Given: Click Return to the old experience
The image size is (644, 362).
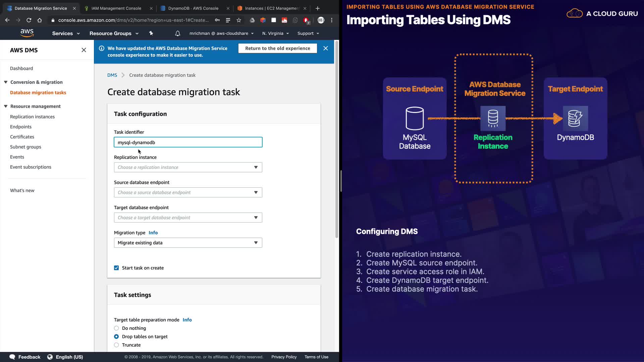Looking at the screenshot, I should pyautogui.click(x=277, y=48).
